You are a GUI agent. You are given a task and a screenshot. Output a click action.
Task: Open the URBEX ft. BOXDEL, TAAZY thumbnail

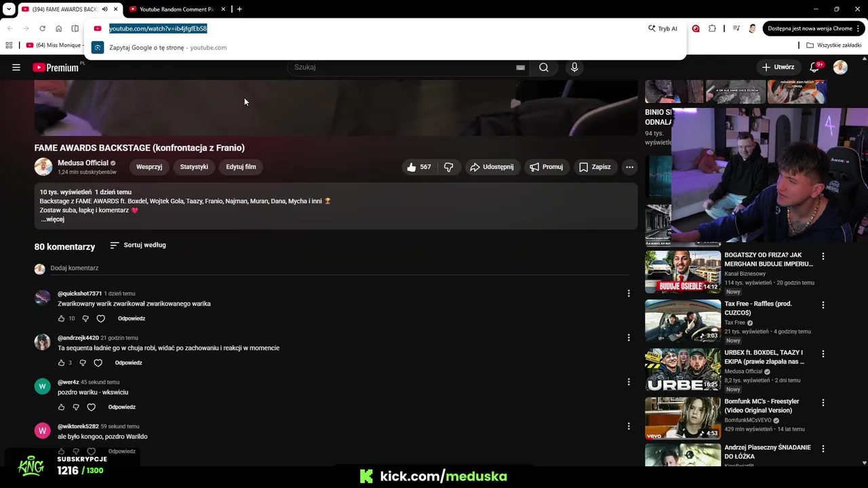683,370
